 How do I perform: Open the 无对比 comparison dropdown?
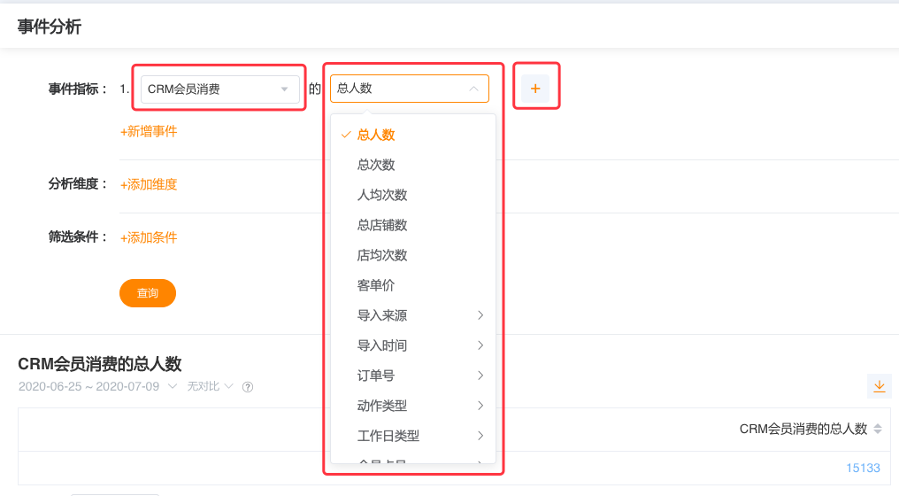210,387
